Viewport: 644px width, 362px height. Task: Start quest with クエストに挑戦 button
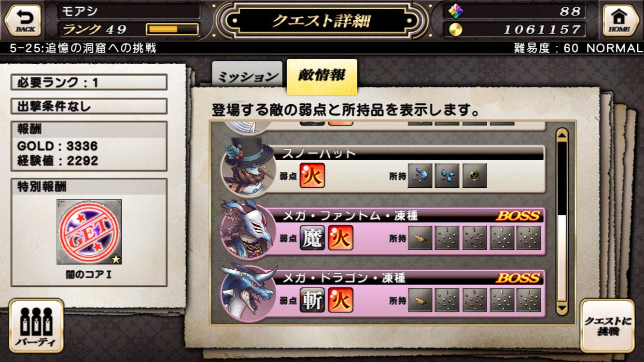click(607, 326)
